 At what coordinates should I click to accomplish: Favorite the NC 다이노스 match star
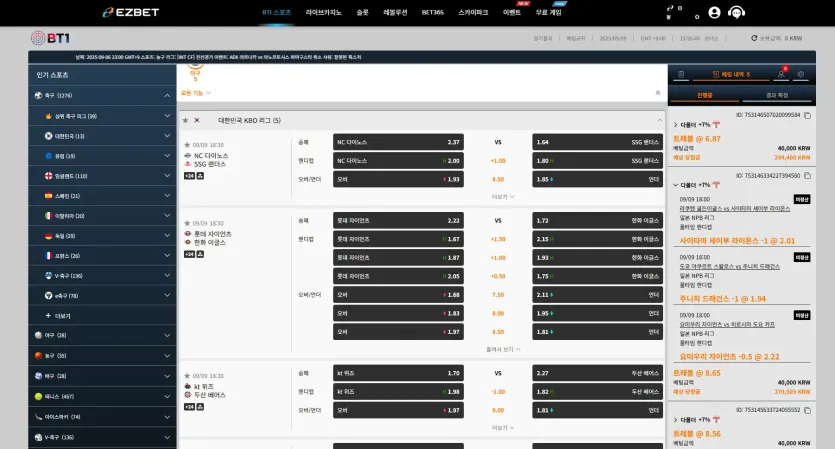pos(187,145)
